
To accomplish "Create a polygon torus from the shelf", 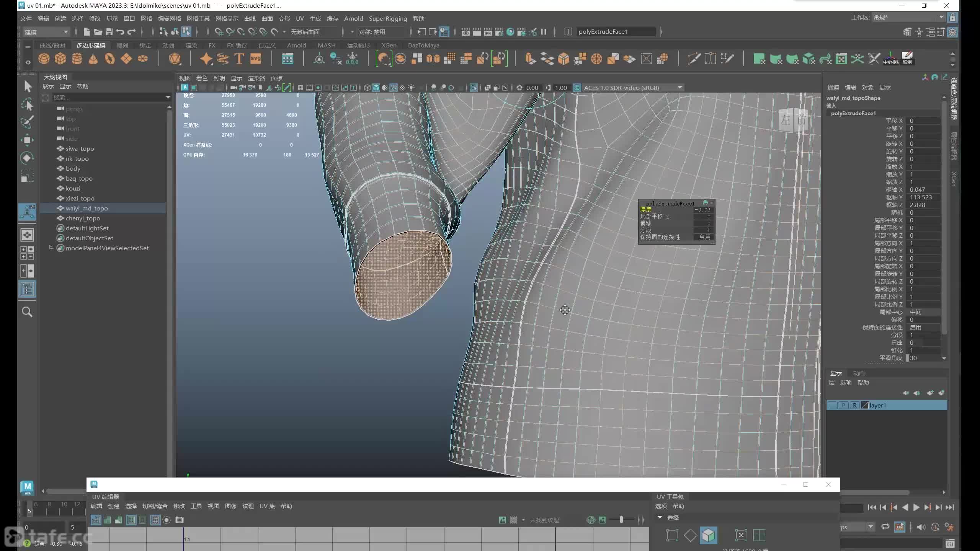I will click(110, 59).
